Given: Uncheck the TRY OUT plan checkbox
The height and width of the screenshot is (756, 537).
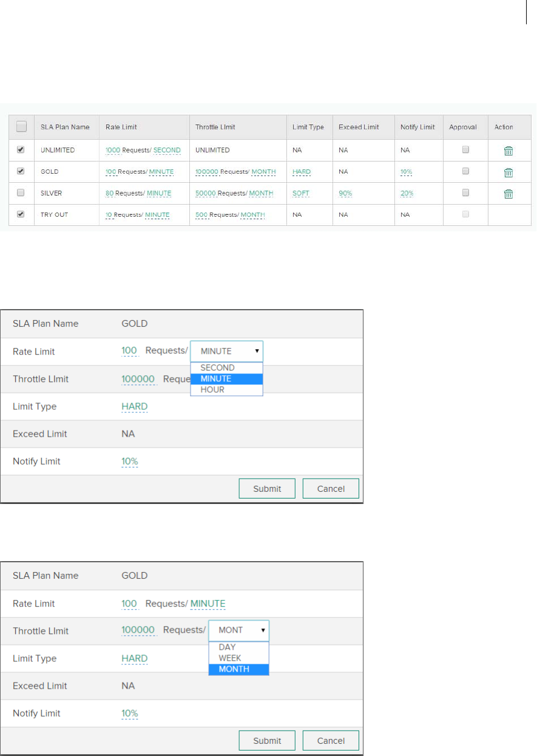Looking at the screenshot, I should [x=21, y=214].
